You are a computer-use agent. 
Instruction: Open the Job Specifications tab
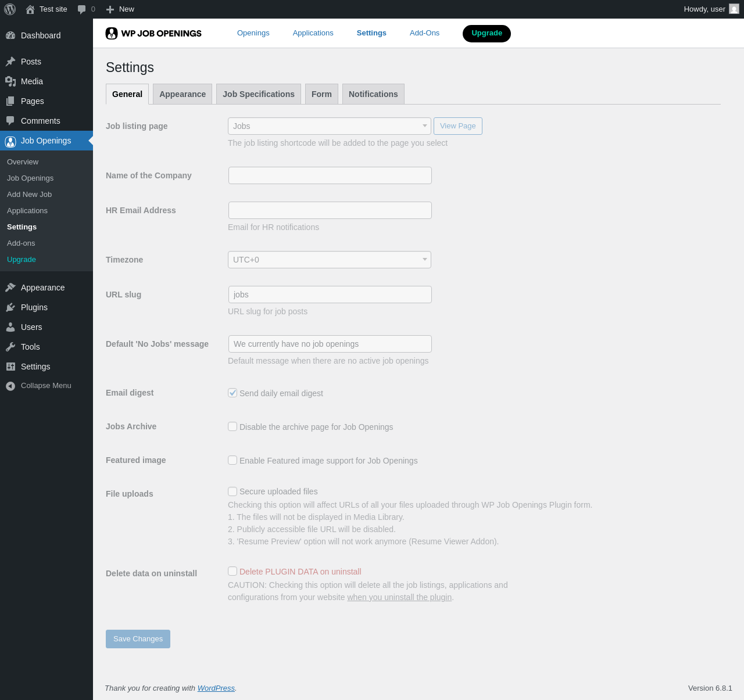click(259, 94)
